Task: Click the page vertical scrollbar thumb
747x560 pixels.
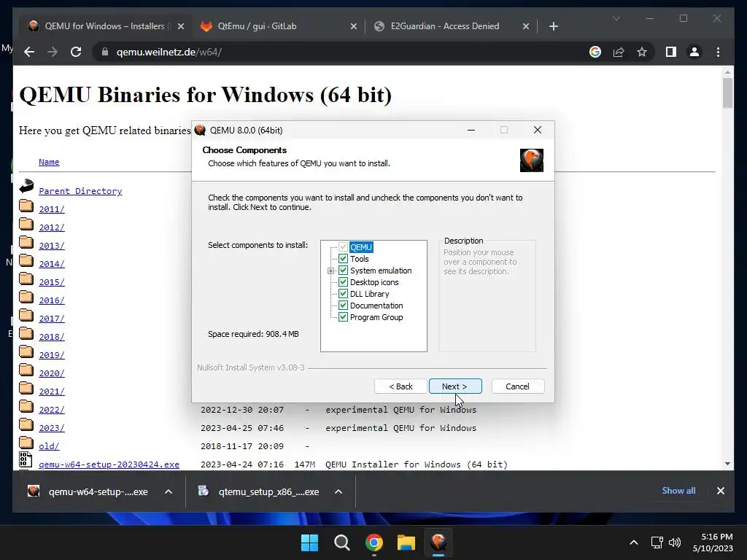Action: coord(727,93)
